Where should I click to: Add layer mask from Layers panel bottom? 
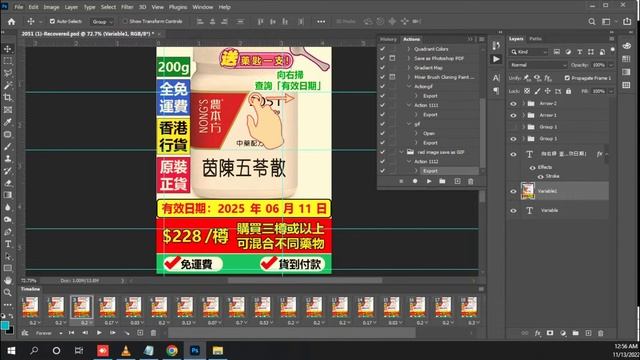[x=550, y=333]
